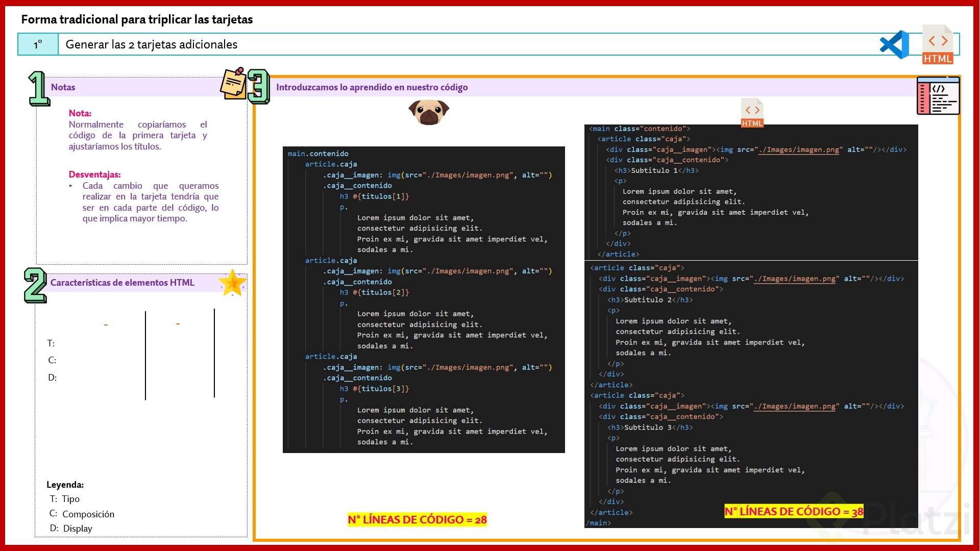
Task: Click the Visual Studio Code logo icon
Action: [894, 44]
